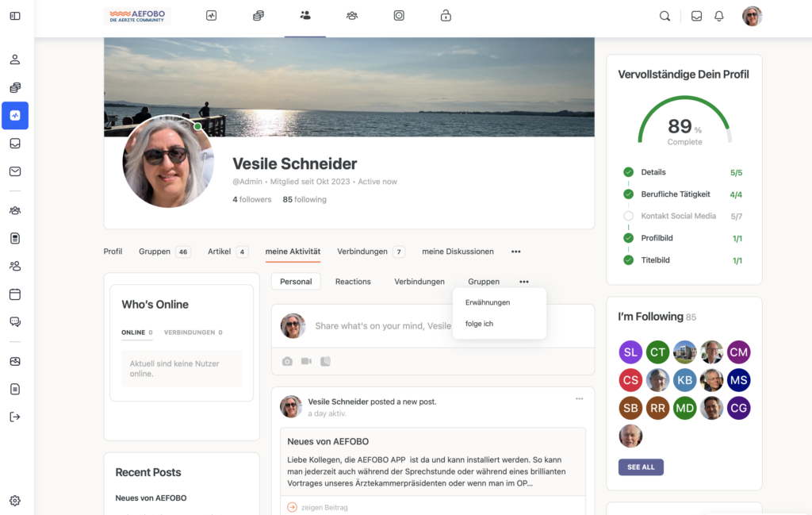This screenshot has width=812, height=515.
Task: Open the settings gear in sidebar
Action: [x=15, y=501]
